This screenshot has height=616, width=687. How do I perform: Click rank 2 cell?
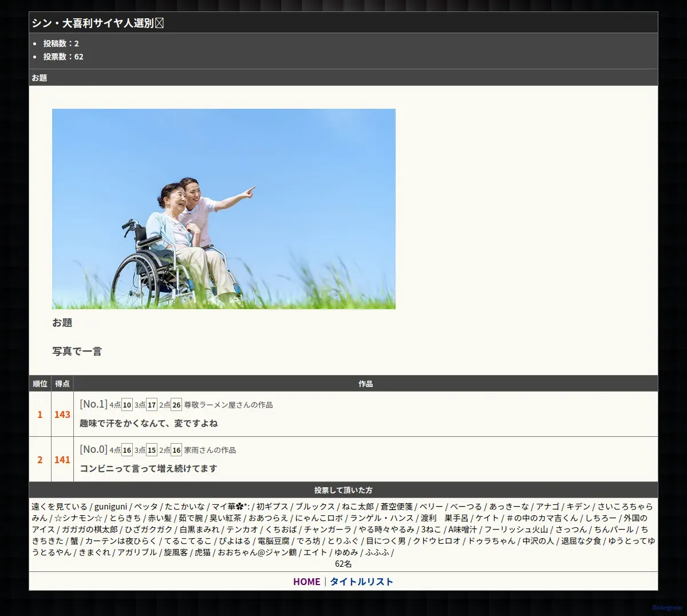pos(40,460)
